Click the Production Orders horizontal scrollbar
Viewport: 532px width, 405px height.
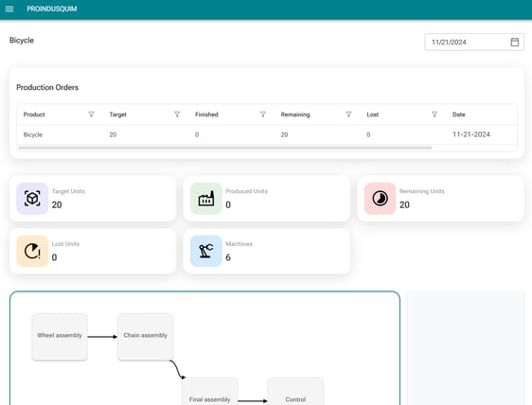pos(225,148)
